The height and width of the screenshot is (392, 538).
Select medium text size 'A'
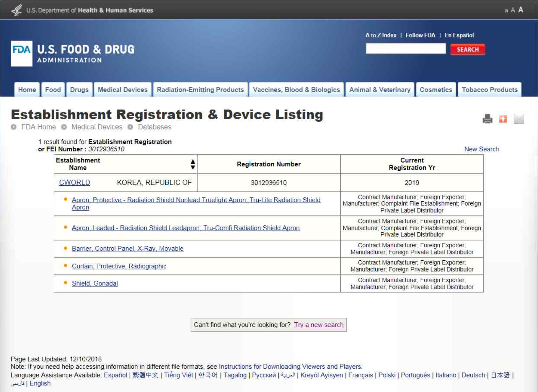tap(513, 10)
